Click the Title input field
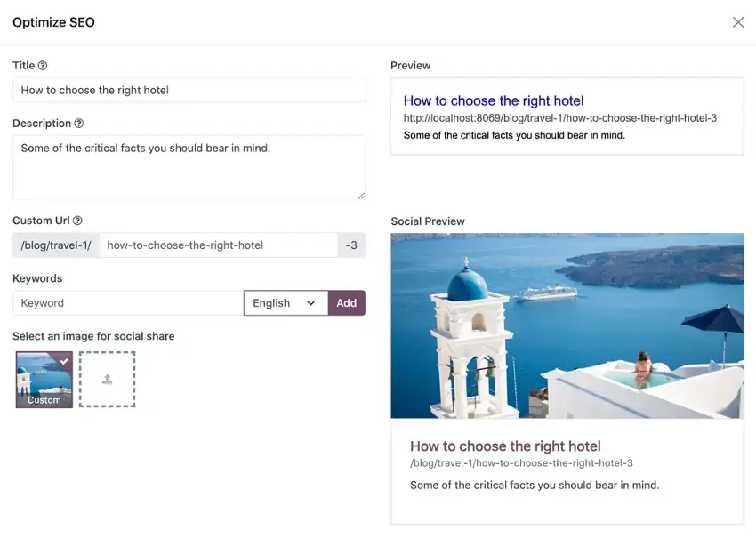This screenshot has width=756, height=538. [189, 90]
